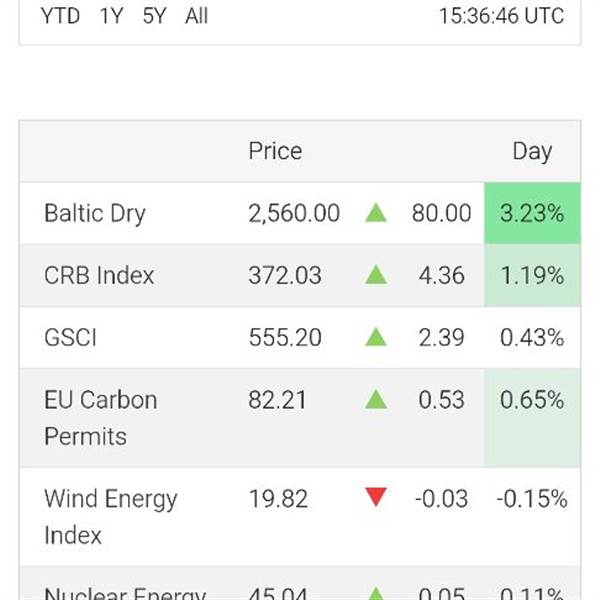Sort by the Price column header

click(x=275, y=151)
